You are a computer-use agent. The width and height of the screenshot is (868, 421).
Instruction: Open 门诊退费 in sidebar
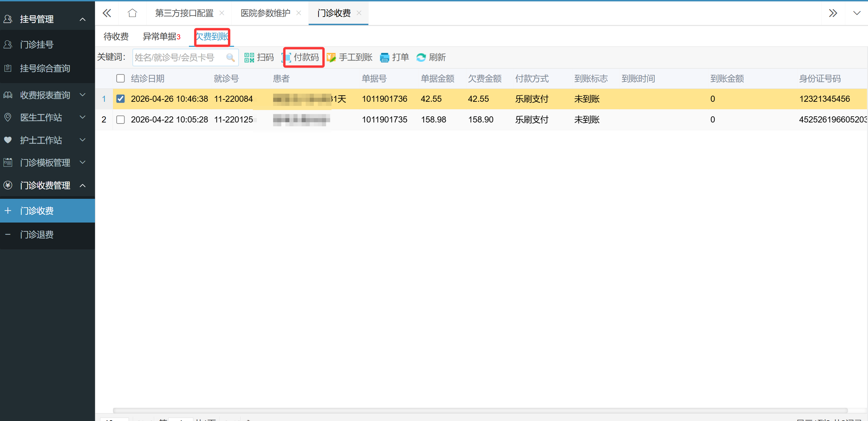(x=37, y=234)
